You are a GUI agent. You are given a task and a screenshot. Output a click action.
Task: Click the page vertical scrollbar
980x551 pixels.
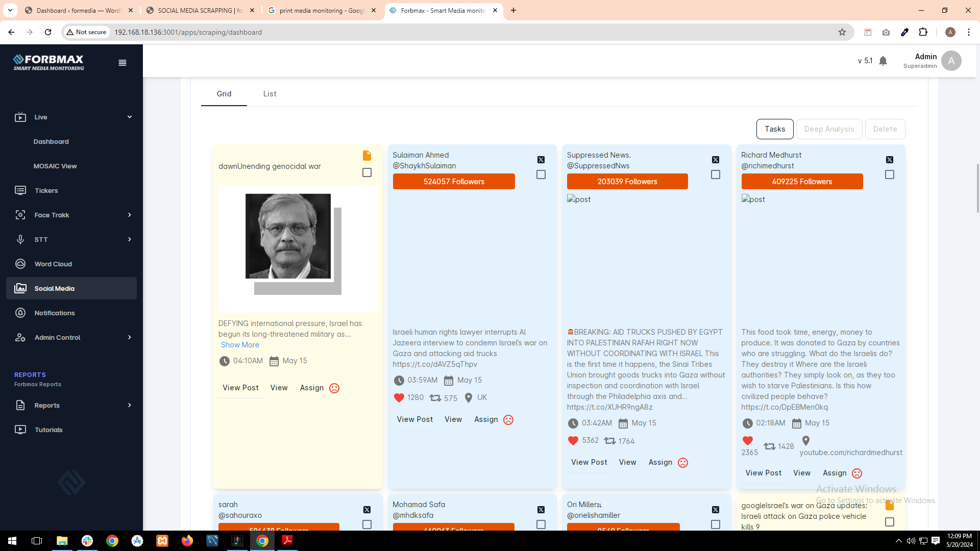point(977,189)
